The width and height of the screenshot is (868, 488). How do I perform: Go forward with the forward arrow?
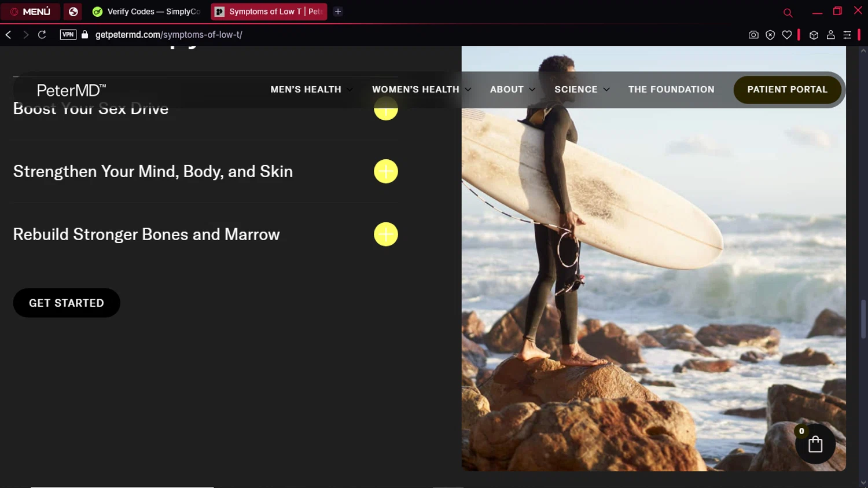click(25, 35)
